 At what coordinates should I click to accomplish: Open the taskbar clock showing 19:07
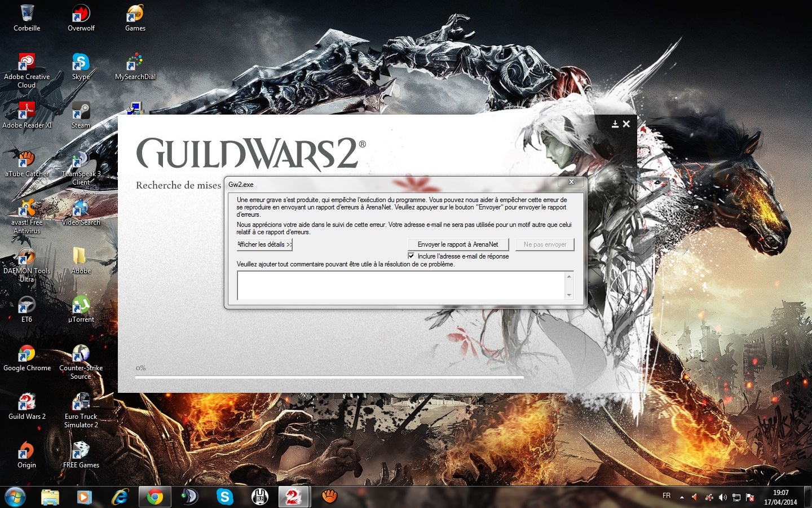point(780,497)
